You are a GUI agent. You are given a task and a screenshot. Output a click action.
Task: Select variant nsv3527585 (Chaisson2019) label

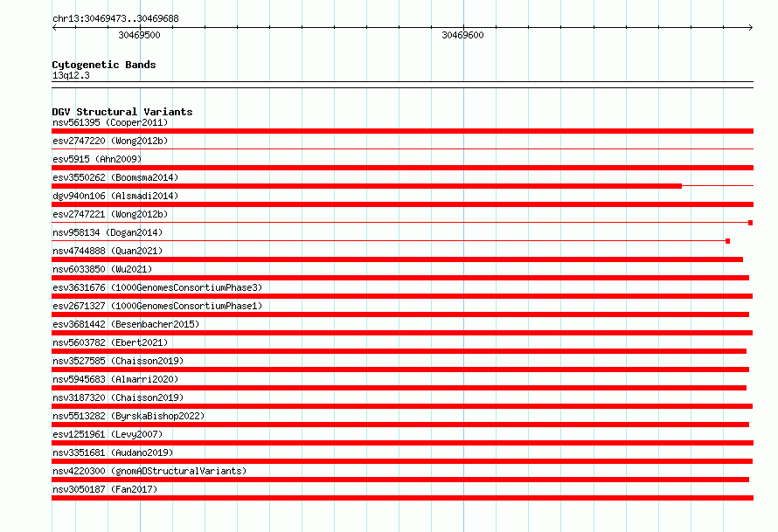[x=118, y=361]
